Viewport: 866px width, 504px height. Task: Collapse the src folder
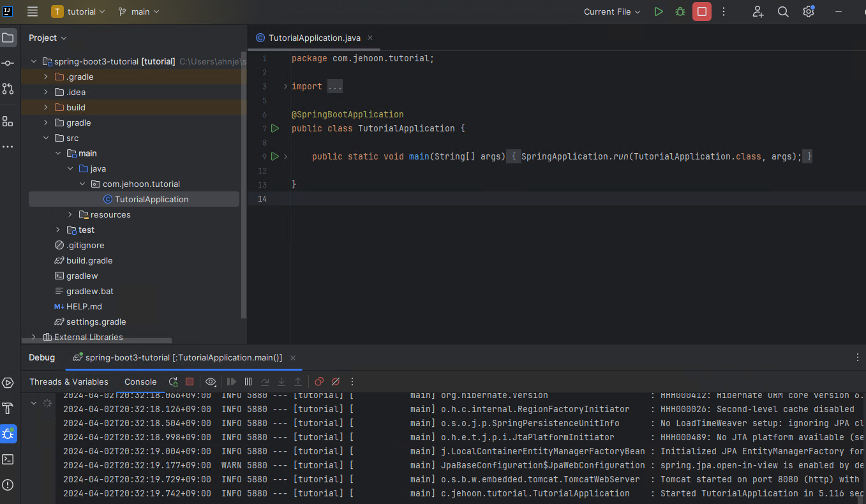(45, 138)
